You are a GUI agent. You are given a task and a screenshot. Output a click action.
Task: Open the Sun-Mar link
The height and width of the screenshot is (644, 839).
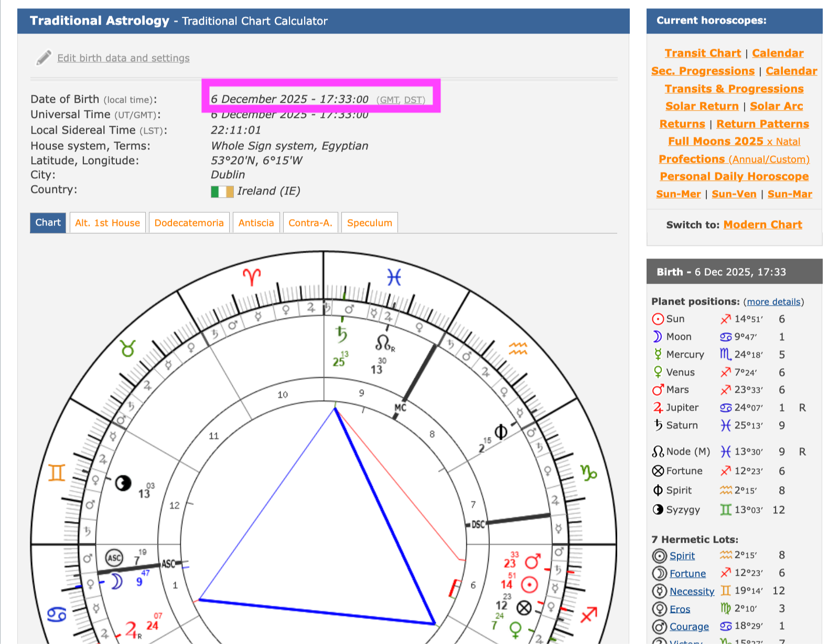tap(790, 194)
